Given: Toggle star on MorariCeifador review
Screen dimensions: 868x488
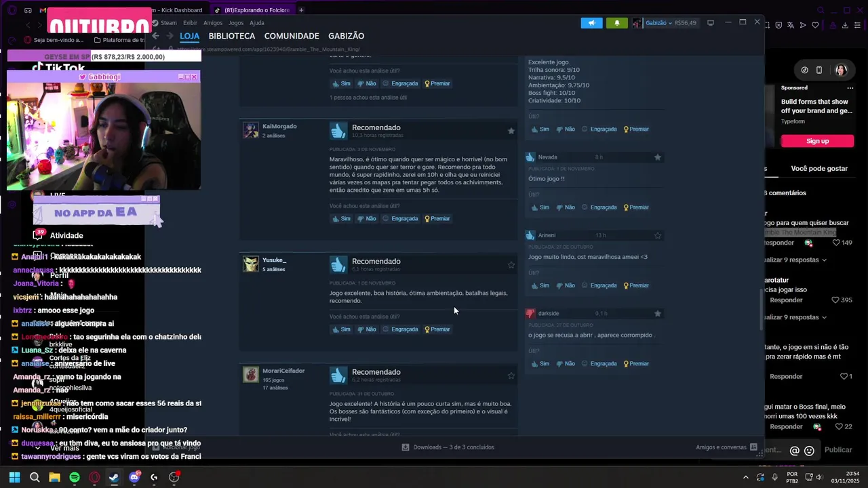Looking at the screenshot, I should [511, 375].
